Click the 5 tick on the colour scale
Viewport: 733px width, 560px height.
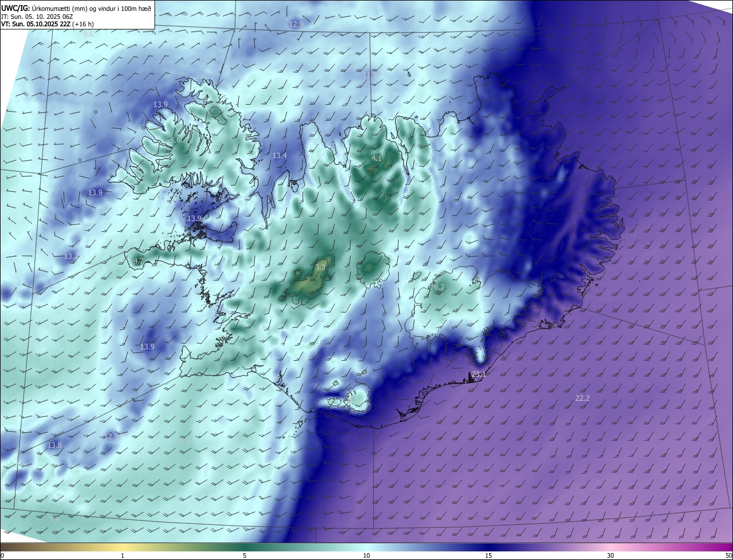click(x=245, y=555)
